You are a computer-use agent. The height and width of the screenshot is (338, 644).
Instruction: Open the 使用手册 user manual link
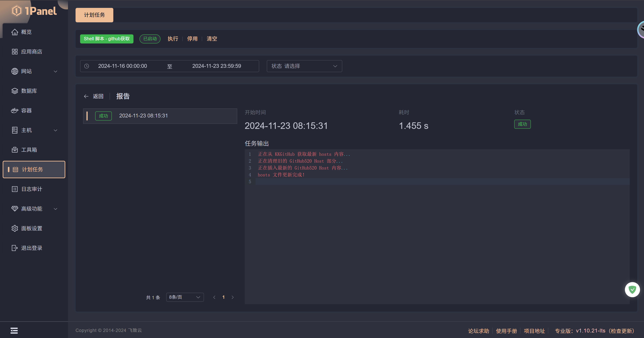[x=507, y=330]
